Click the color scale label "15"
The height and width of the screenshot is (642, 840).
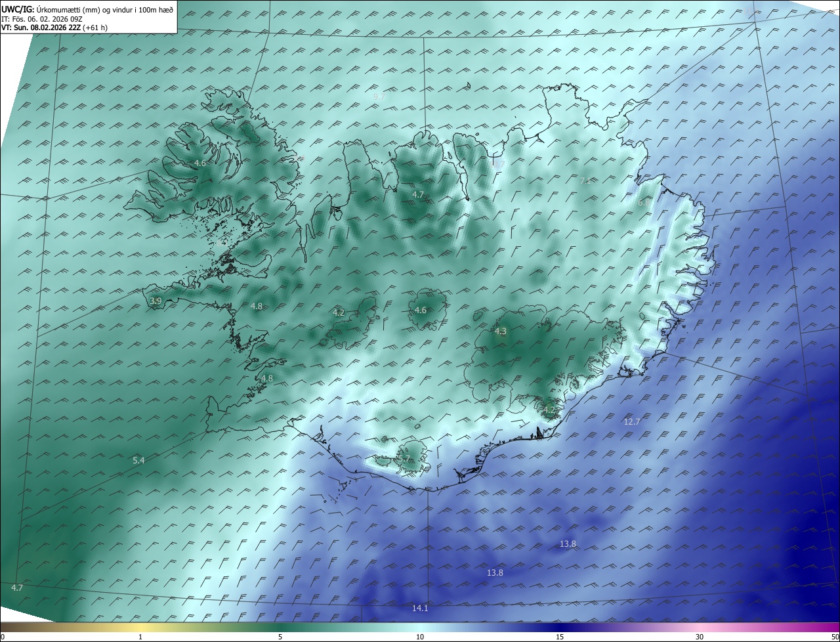tap(560, 637)
